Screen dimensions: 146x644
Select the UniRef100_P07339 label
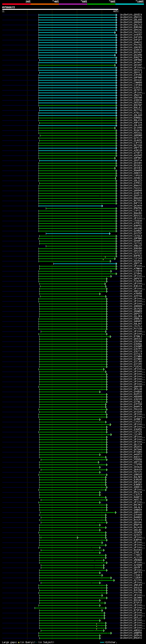pyautogui.click(x=131, y=329)
